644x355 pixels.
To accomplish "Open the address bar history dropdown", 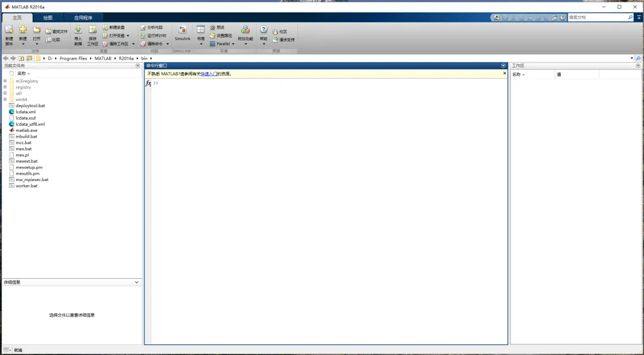I will pyautogui.click(x=631, y=58).
